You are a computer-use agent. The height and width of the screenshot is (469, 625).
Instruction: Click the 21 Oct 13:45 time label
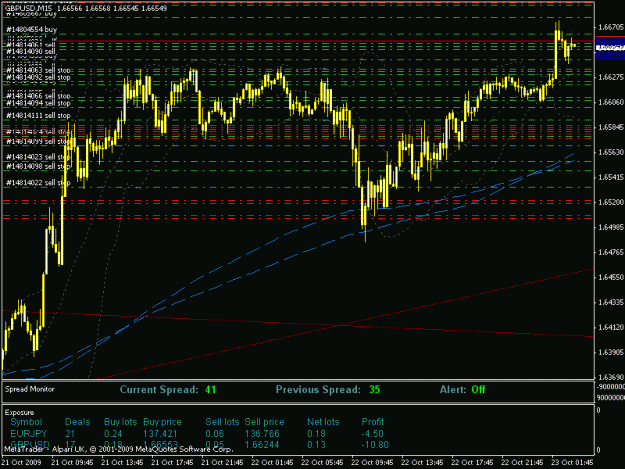(x=122, y=463)
